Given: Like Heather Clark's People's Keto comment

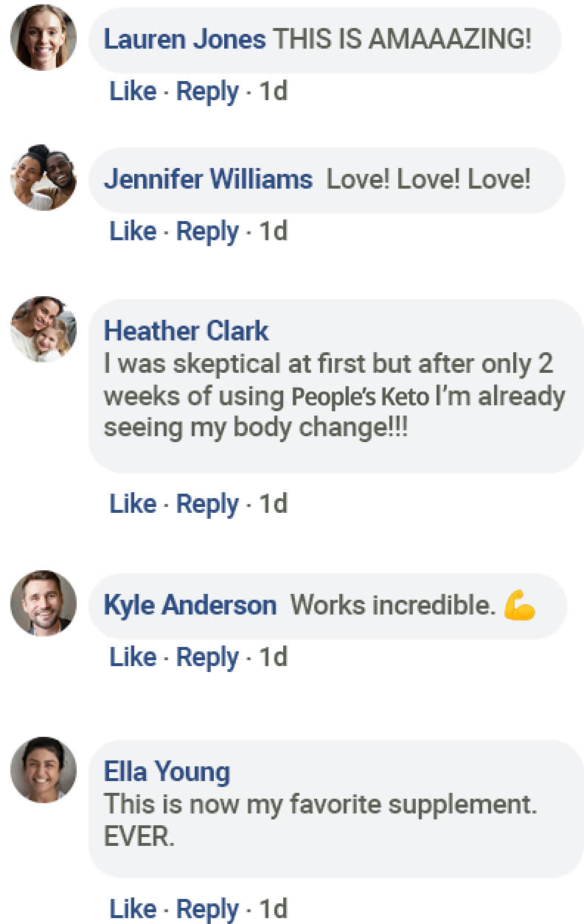Looking at the screenshot, I should tap(133, 504).
